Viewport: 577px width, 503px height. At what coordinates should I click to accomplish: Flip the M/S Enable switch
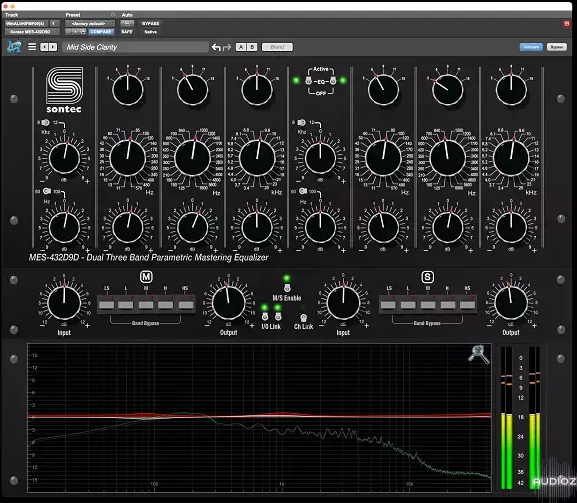click(287, 288)
